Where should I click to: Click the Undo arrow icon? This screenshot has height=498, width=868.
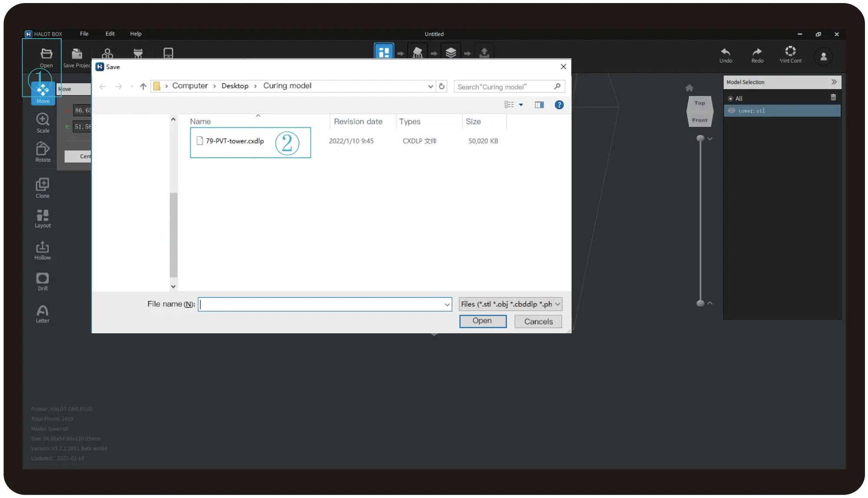point(725,52)
